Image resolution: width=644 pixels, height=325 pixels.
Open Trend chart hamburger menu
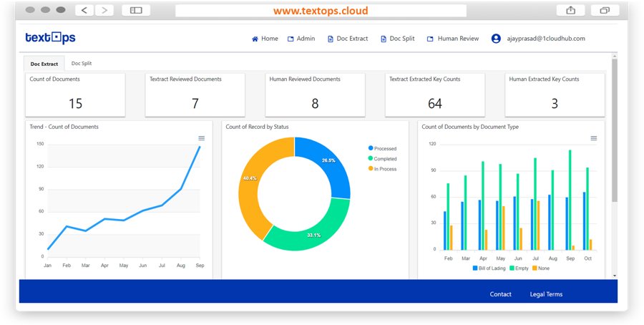point(202,139)
